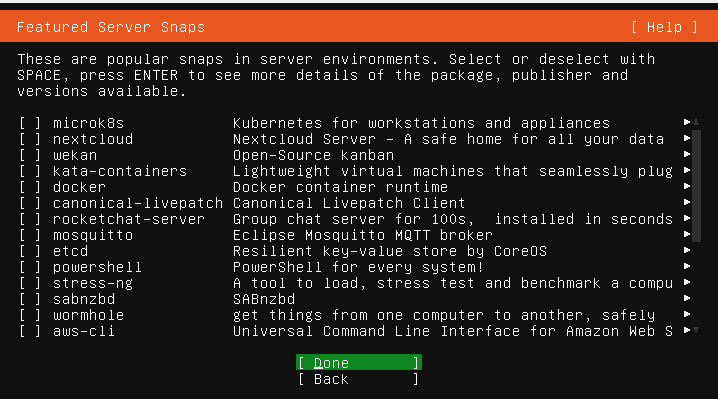
Task: Click the scrollbar down arrow
Action: point(696,330)
